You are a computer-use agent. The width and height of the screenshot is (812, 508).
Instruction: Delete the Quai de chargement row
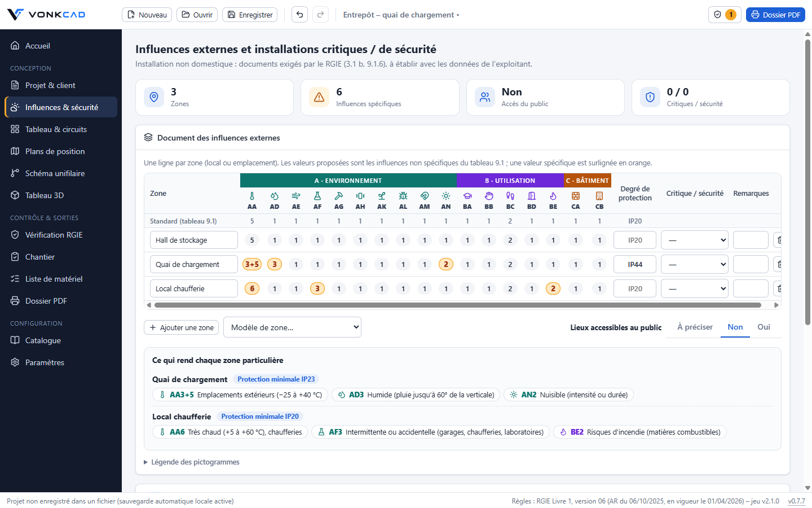point(778,264)
